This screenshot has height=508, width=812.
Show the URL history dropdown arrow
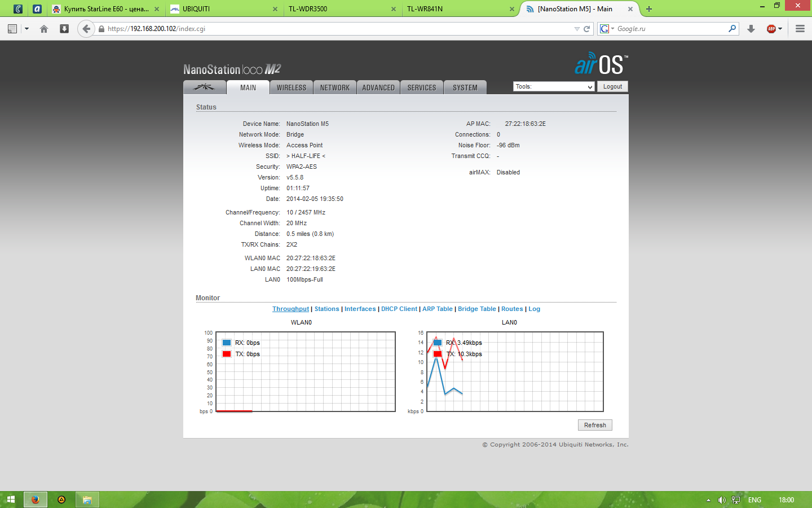point(577,29)
